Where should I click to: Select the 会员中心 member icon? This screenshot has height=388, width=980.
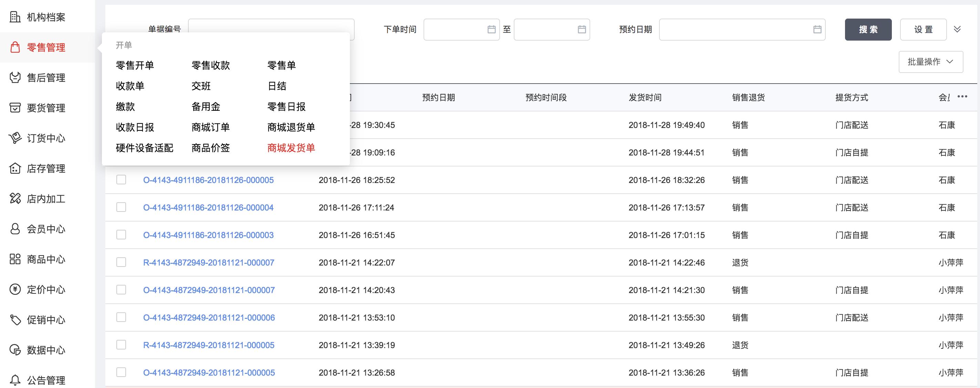coord(14,229)
